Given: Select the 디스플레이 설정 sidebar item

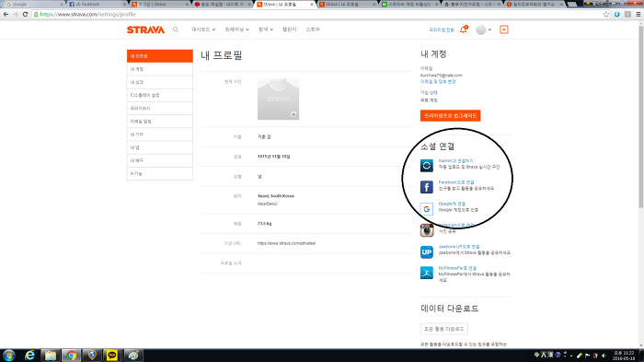Looking at the screenshot, I should pyautogui.click(x=160, y=96).
